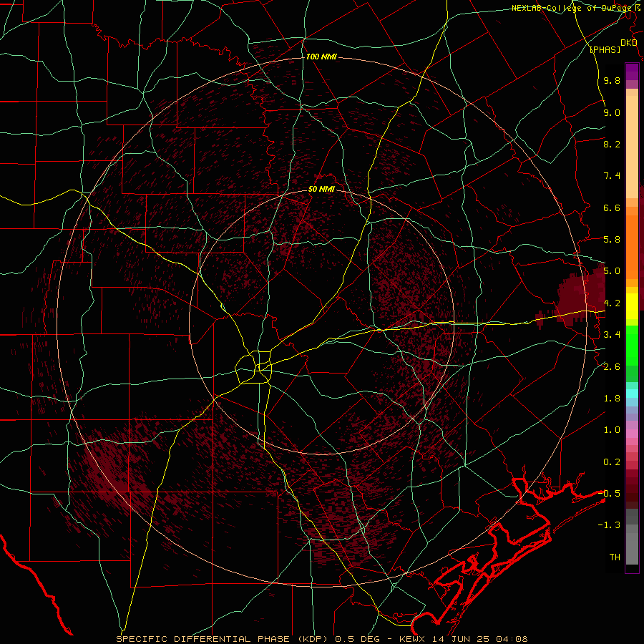This screenshot has width=644, height=644.
Task: Select the 1.0 legend value
Action: coord(612,430)
